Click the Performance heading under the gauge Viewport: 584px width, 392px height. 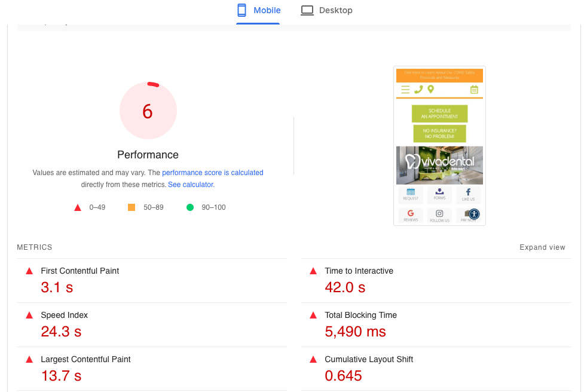click(x=148, y=155)
